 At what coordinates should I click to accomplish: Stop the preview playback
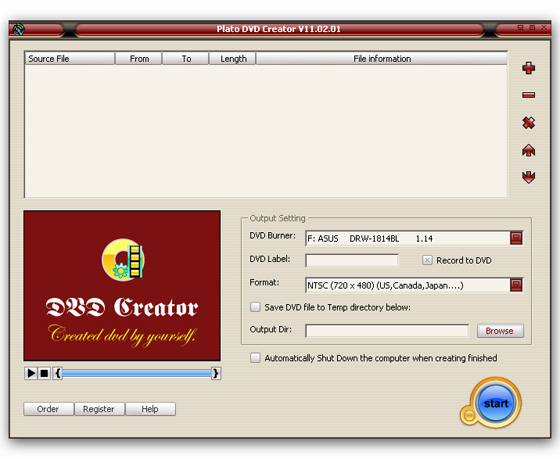tap(44, 373)
